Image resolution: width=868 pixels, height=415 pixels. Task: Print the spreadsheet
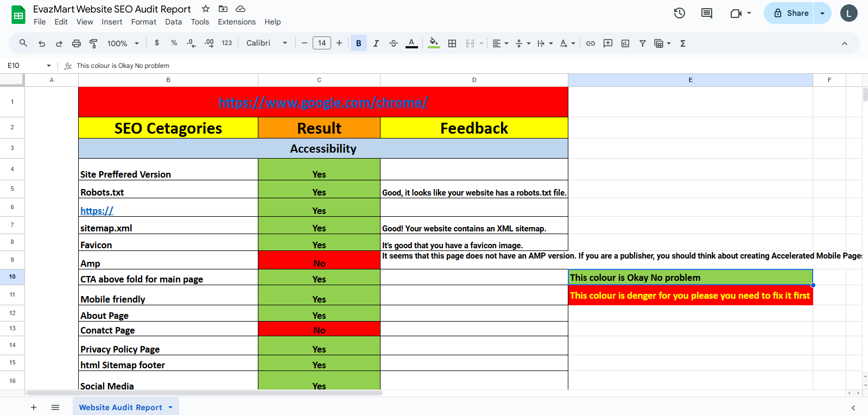(x=77, y=43)
